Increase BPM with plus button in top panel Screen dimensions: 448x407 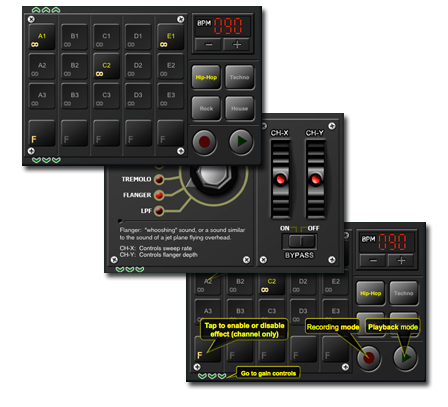point(237,44)
